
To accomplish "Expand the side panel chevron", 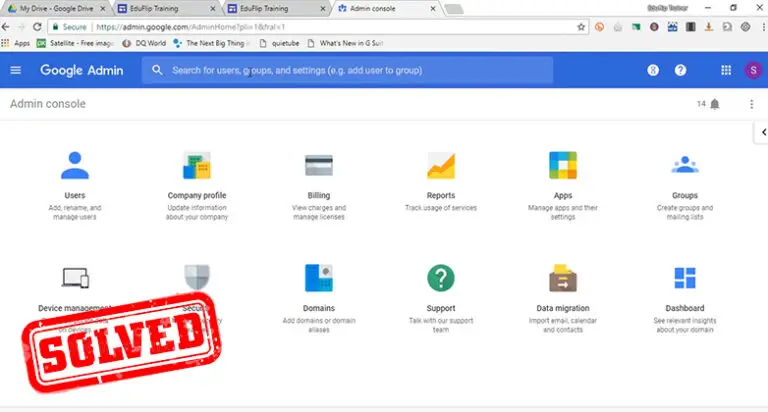I will (x=763, y=132).
